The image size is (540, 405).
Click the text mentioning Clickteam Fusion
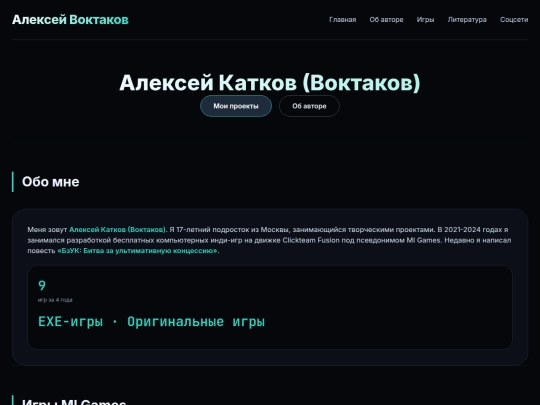coord(312,240)
